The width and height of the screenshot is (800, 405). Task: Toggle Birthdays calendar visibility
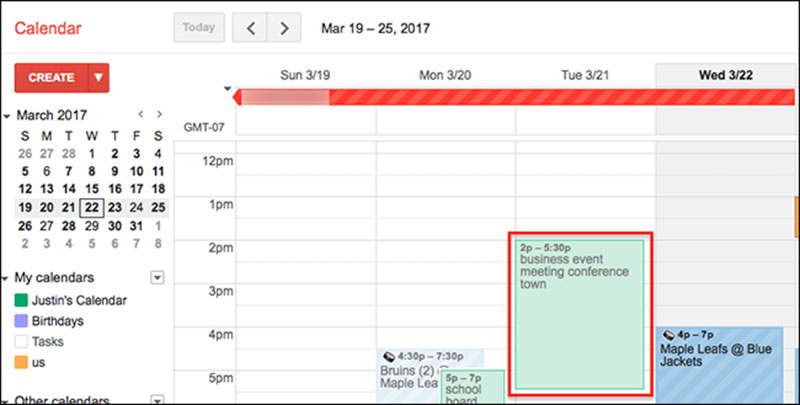[21, 321]
